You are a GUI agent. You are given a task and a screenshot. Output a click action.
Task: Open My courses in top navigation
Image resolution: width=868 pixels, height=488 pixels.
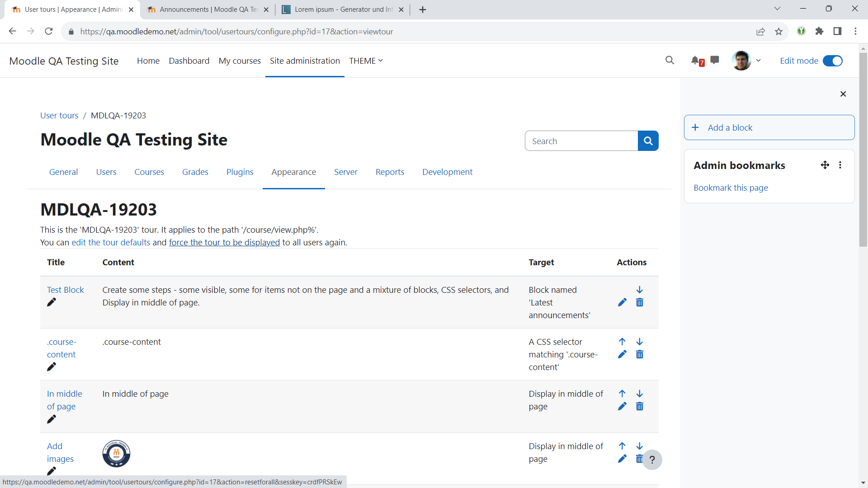(240, 61)
